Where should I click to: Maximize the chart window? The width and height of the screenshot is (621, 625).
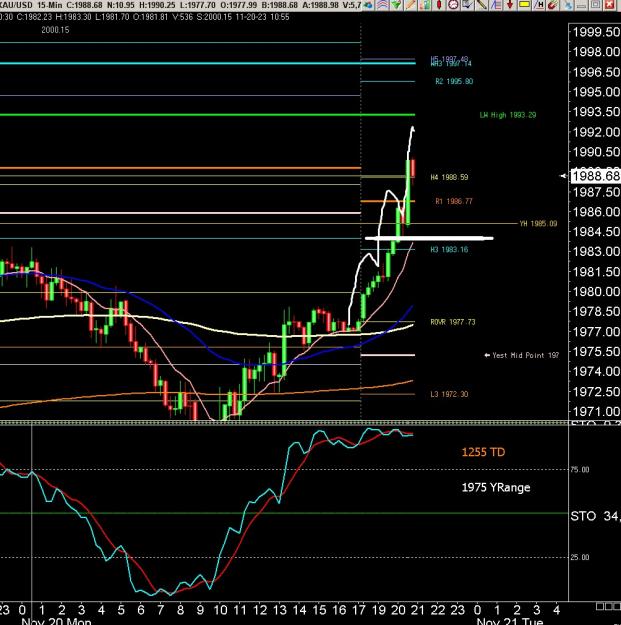tap(595, 5)
